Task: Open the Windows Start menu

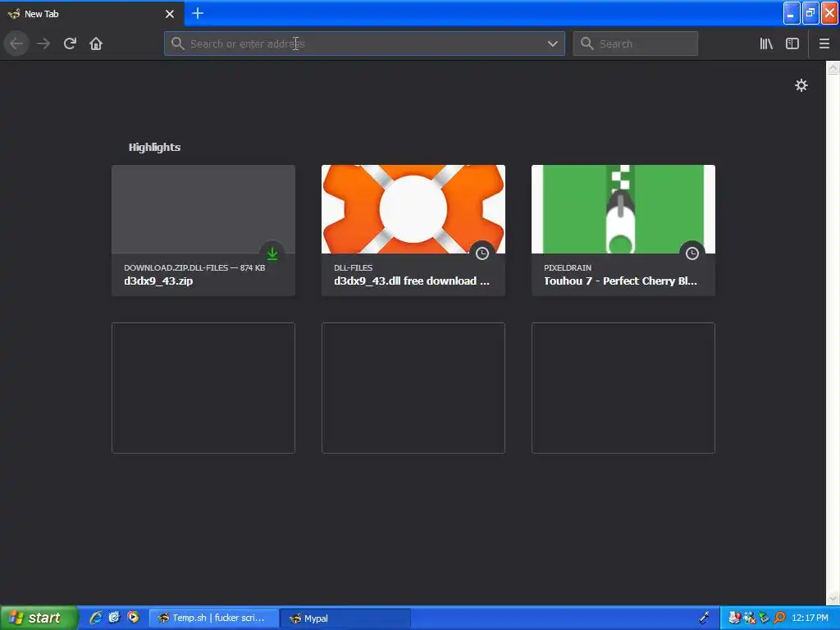Action: 39,618
